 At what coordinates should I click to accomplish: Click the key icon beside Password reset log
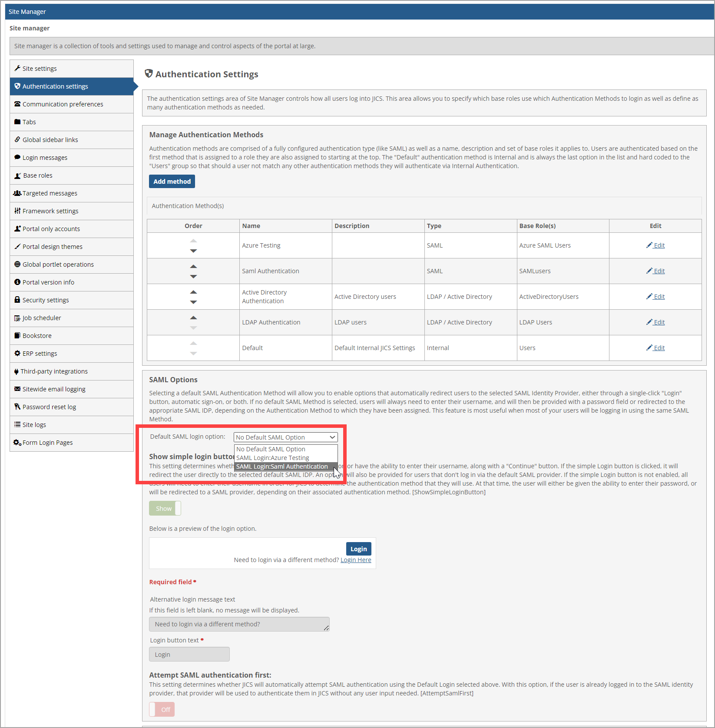point(18,407)
